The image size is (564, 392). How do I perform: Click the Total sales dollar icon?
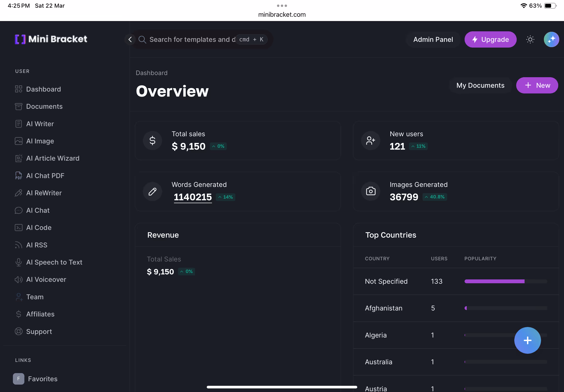[152, 141]
